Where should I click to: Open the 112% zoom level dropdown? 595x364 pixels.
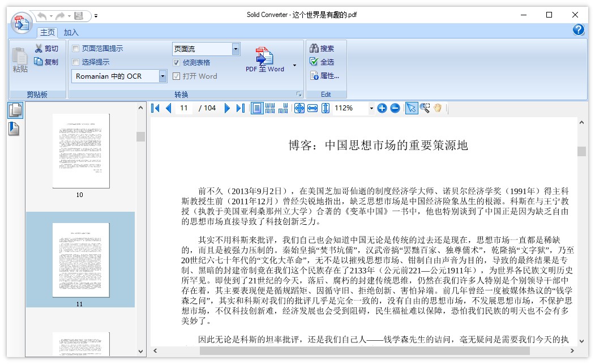pyautogui.click(x=372, y=108)
